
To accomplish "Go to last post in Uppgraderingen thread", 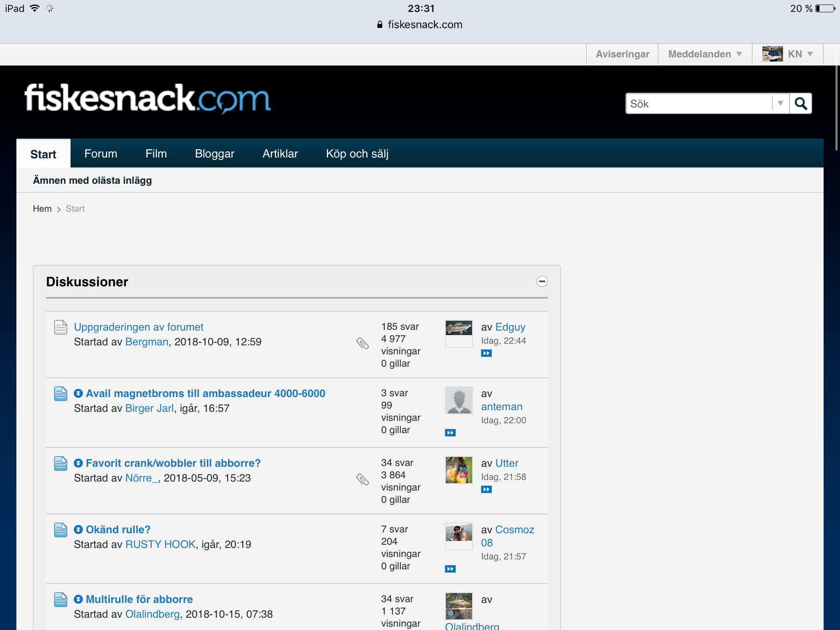I will click(x=486, y=353).
